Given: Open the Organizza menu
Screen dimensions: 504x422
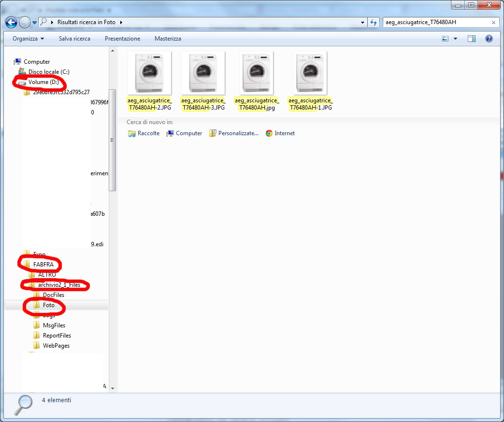Looking at the screenshot, I should pyautogui.click(x=28, y=39).
